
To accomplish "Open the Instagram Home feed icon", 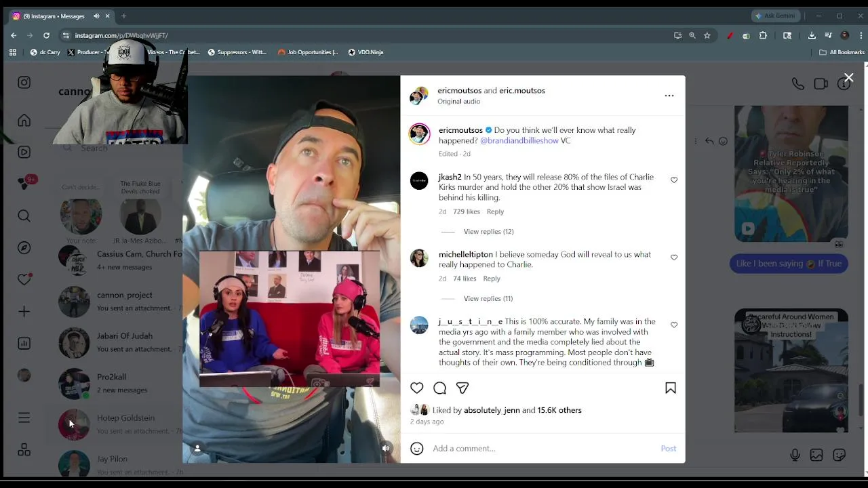I will (24, 121).
